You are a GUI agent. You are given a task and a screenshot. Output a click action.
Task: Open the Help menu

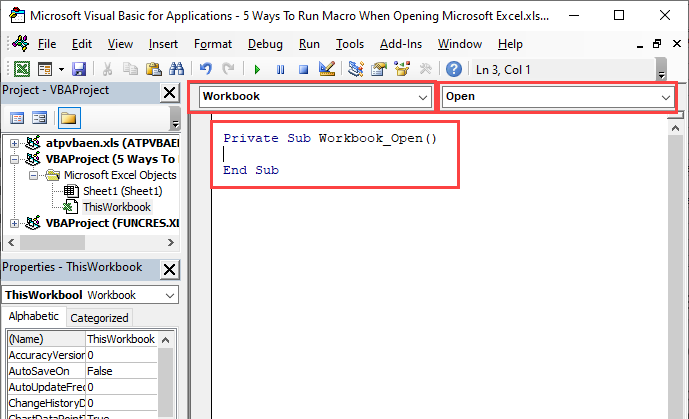[510, 44]
